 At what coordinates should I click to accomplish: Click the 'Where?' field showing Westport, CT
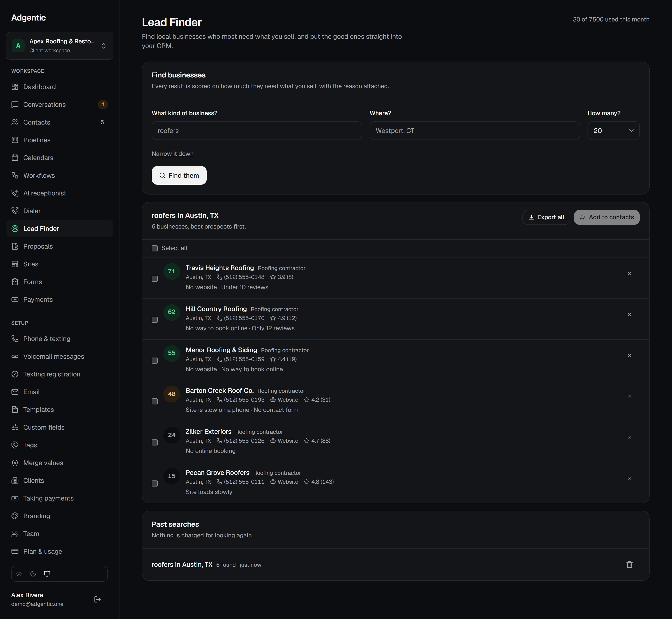475,131
